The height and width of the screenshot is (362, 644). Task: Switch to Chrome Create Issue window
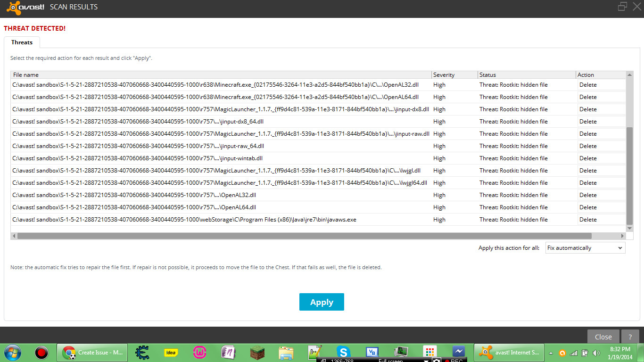(x=92, y=352)
